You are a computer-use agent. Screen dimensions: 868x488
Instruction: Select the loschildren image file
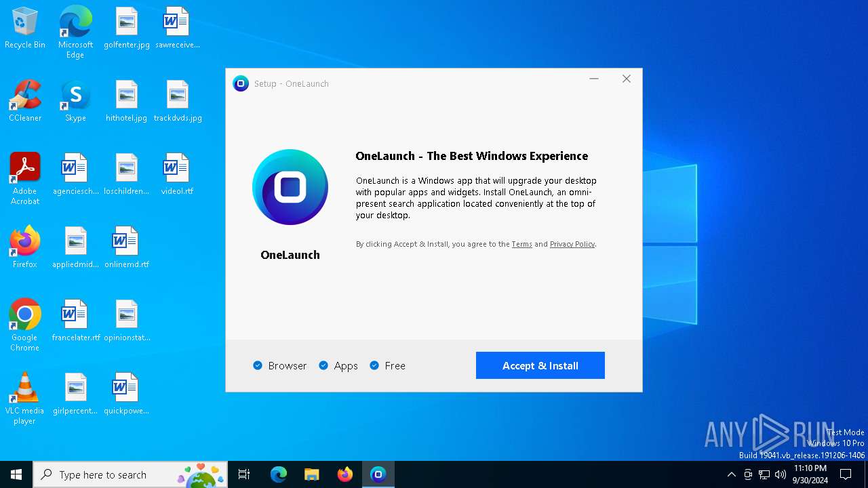pyautogui.click(x=127, y=174)
